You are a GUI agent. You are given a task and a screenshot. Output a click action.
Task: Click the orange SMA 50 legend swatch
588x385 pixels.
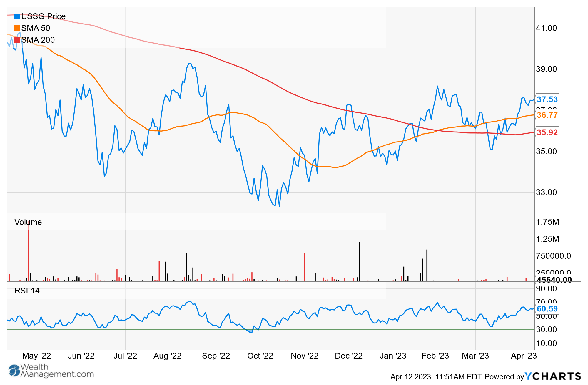coord(17,28)
